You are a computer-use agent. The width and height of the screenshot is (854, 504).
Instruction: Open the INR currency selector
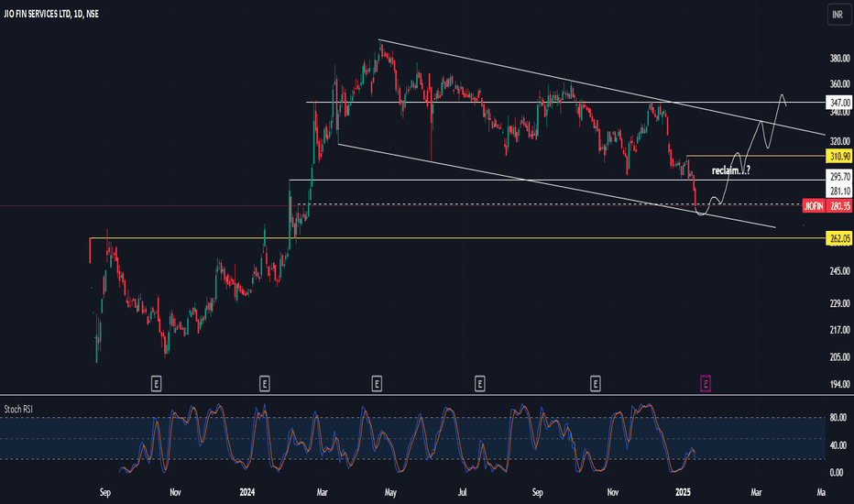pos(838,15)
